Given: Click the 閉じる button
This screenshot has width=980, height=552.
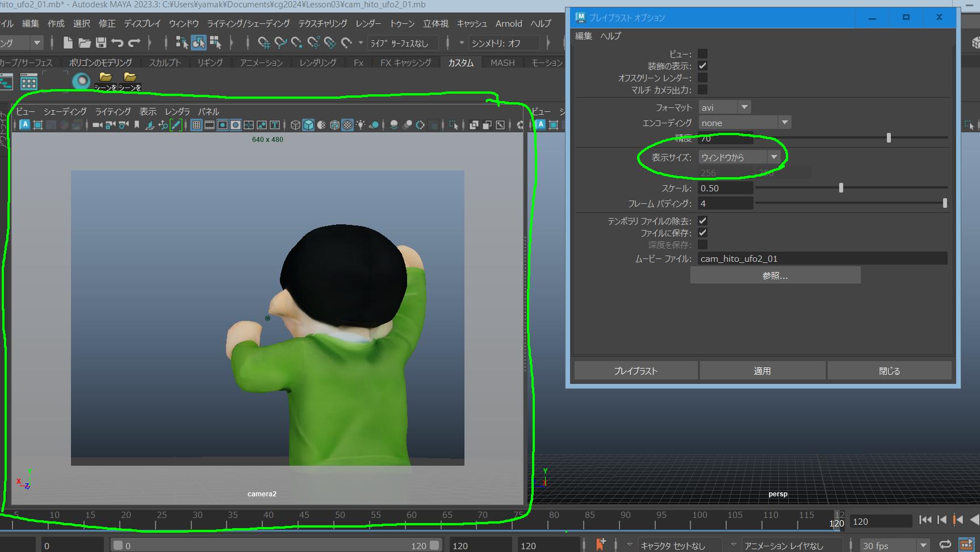Looking at the screenshot, I should point(889,370).
